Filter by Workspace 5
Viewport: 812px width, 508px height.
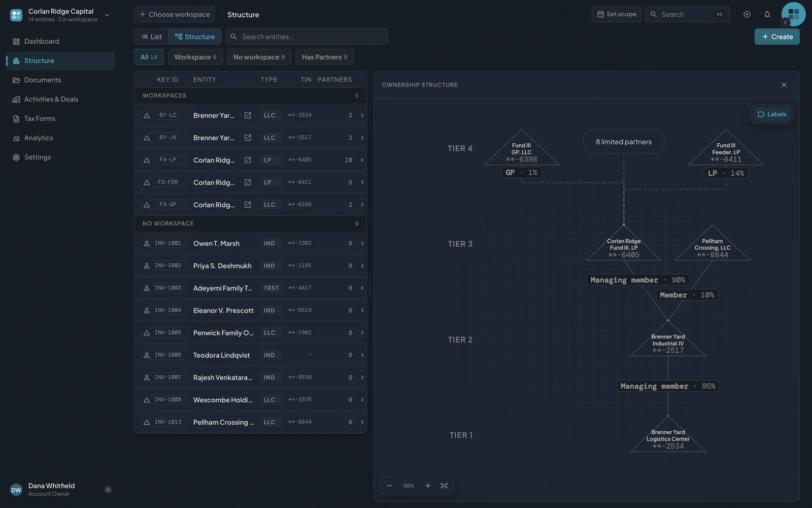195,57
